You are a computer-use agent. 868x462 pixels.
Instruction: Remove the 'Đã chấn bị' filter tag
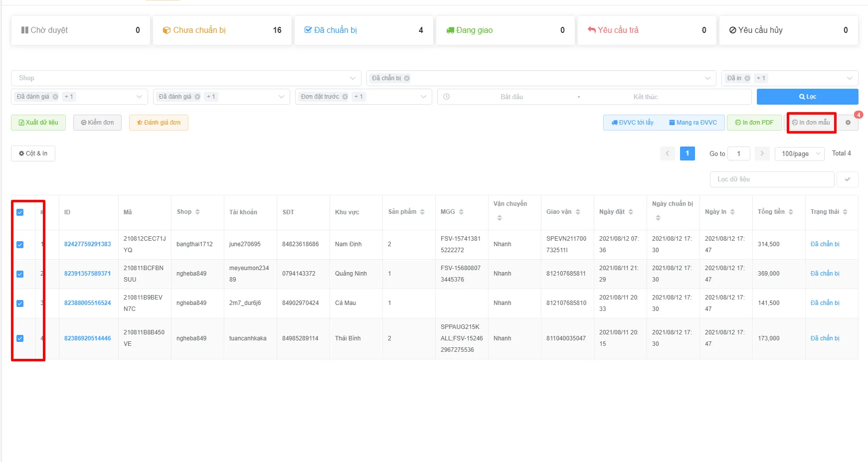tap(407, 78)
